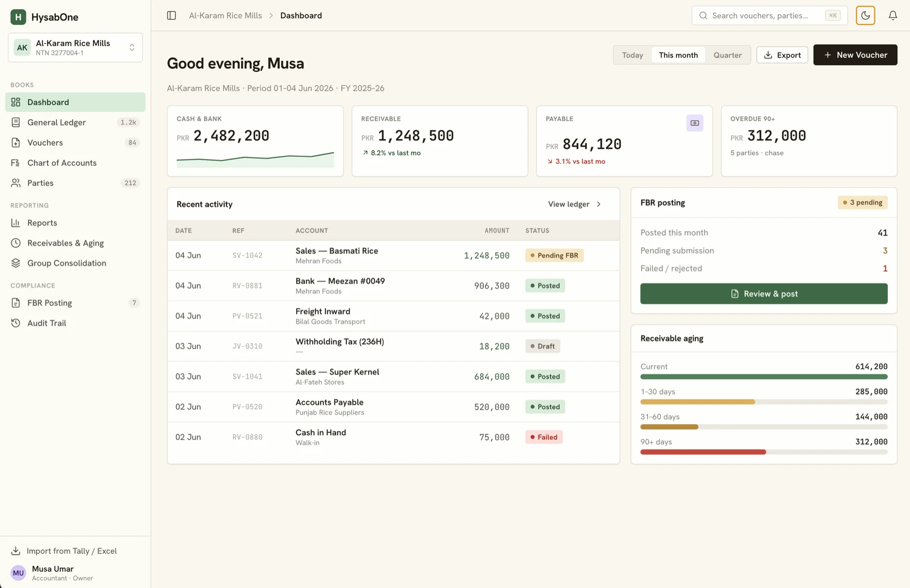Open Vouchers section in sidebar
Image resolution: width=910 pixels, height=588 pixels.
[75, 143]
